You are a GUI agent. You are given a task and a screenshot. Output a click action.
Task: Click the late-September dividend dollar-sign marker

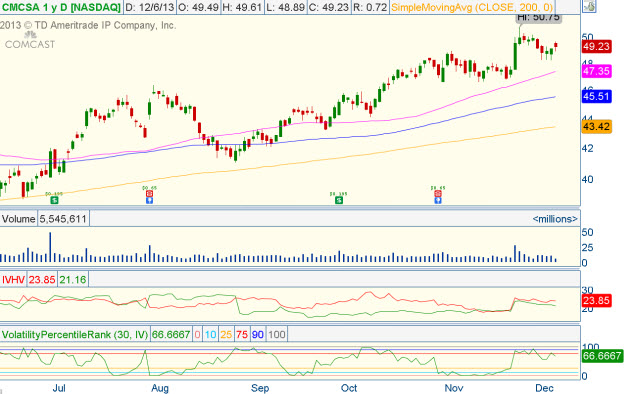(339, 200)
